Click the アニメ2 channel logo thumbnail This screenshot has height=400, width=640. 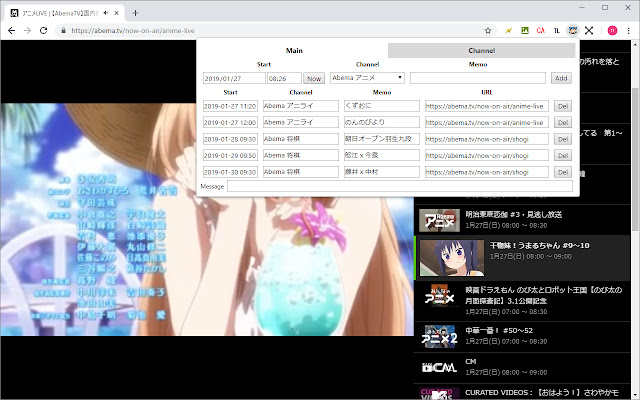pos(439,337)
